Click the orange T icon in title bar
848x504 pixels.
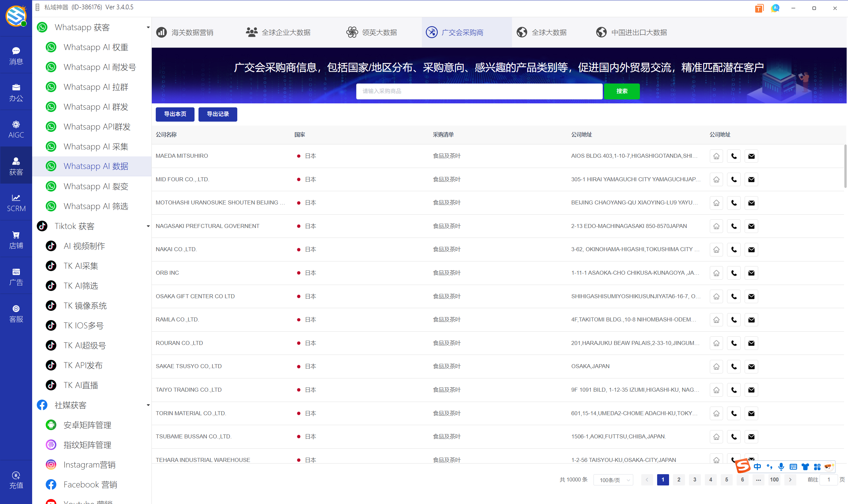click(759, 8)
